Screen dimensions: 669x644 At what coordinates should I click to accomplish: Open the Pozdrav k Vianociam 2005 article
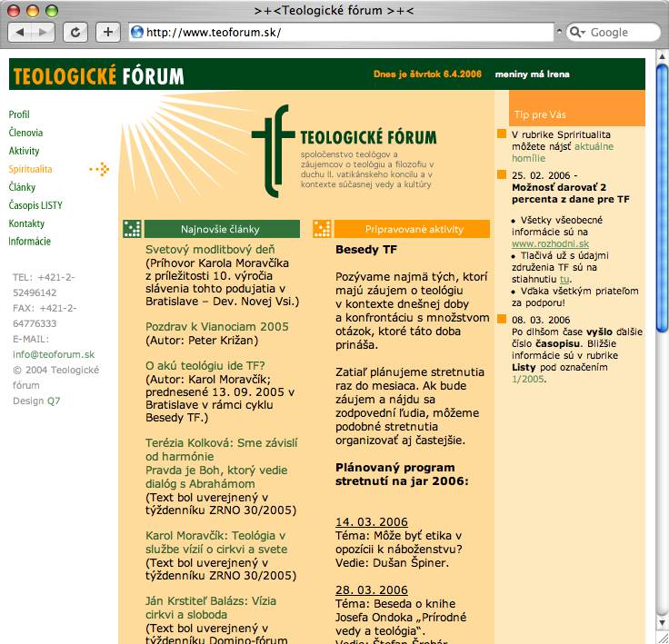click(x=217, y=327)
